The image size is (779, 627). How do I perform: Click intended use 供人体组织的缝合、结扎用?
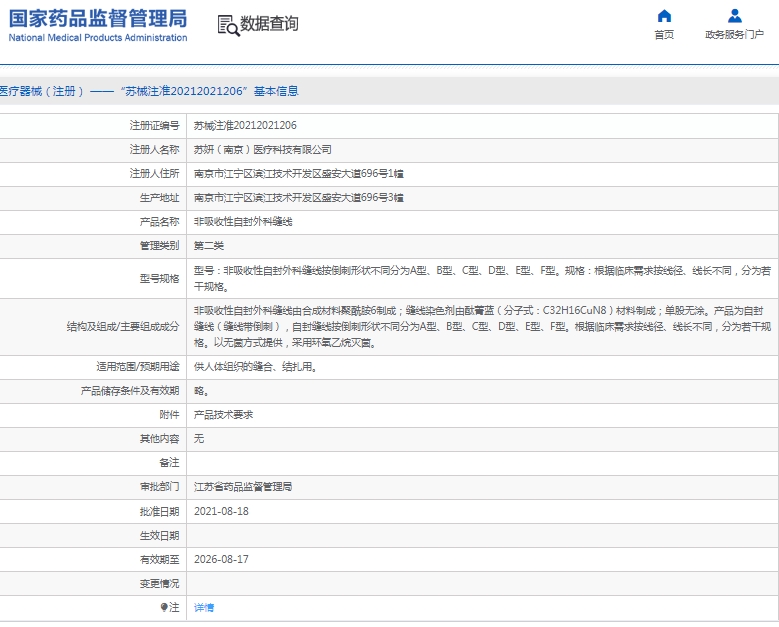pyautogui.click(x=256, y=367)
